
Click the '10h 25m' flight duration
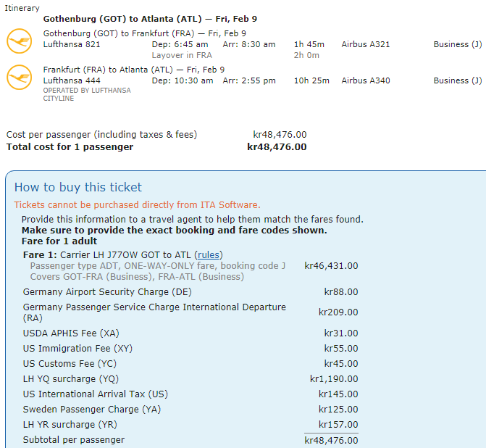tap(311, 80)
